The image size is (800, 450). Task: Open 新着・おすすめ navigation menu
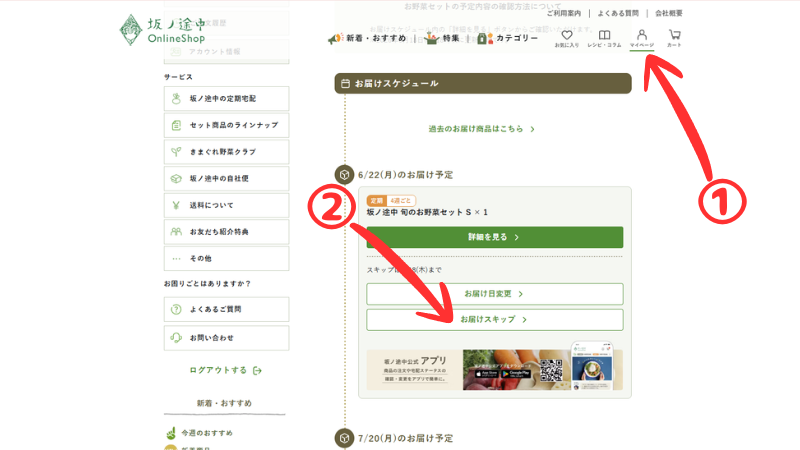click(376, 38)
